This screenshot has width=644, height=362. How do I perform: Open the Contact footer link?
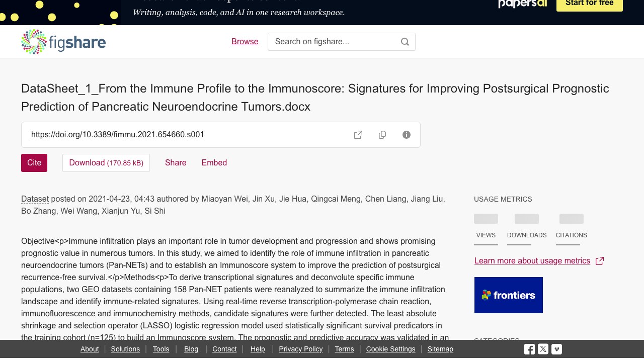[224, 349]
